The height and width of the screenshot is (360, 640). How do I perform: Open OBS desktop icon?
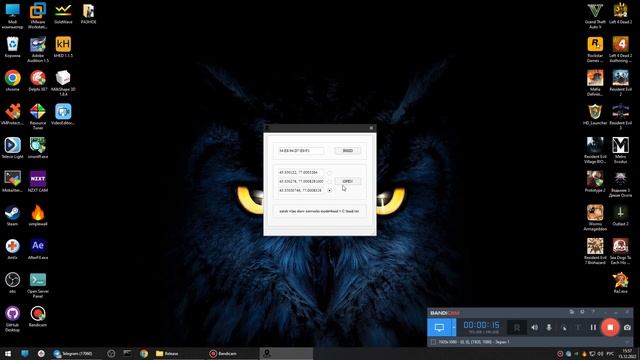13,283
